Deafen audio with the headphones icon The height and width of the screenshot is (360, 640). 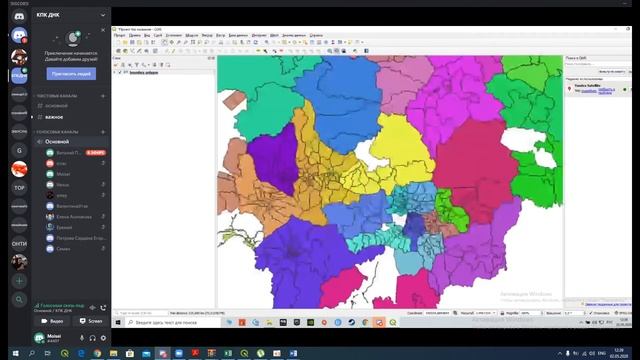click(x=93, y=338)
